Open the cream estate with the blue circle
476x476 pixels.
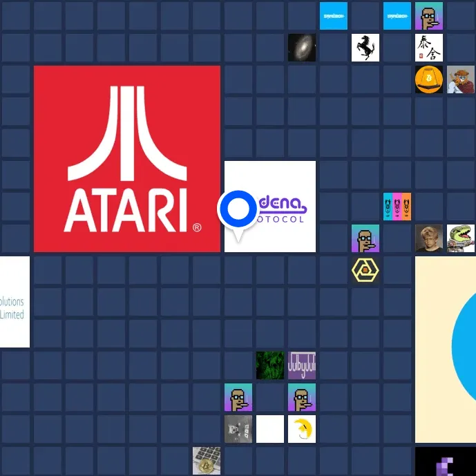pyautogui.click(x=446, y=350)
